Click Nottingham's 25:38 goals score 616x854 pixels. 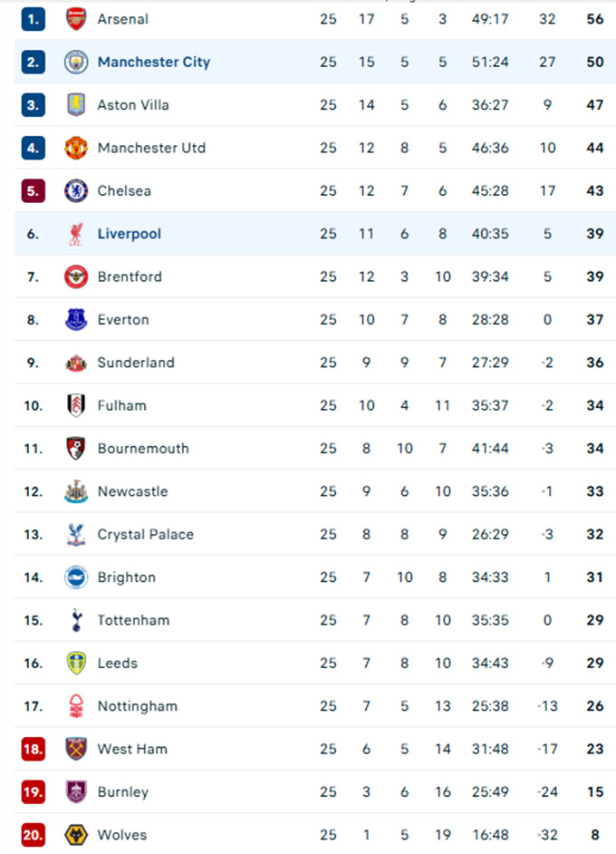pos(490,706)
